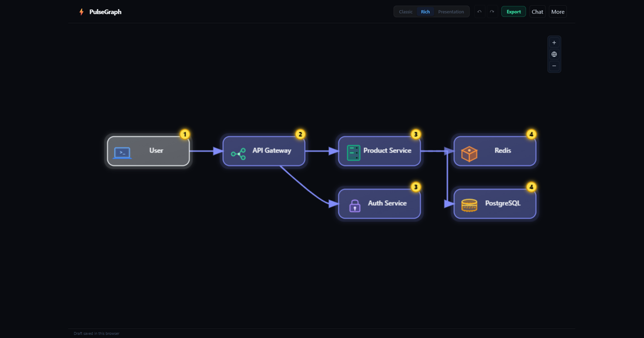Select the User node label
This screenshot has width=644, height=338.
pos(156,151)
